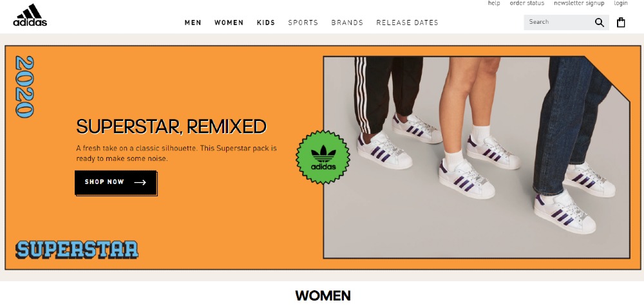Click the green adidas trefoil badge

[x=323, y=157]
